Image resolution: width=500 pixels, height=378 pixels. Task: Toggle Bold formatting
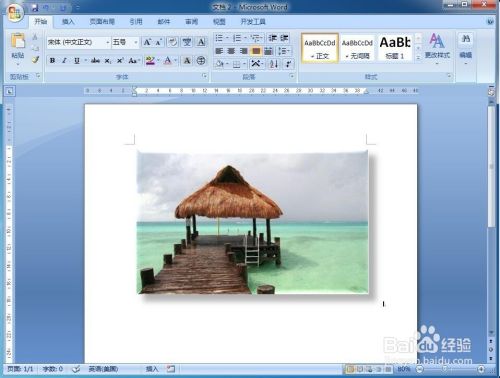pyautogui.click(x=52, y=61)
